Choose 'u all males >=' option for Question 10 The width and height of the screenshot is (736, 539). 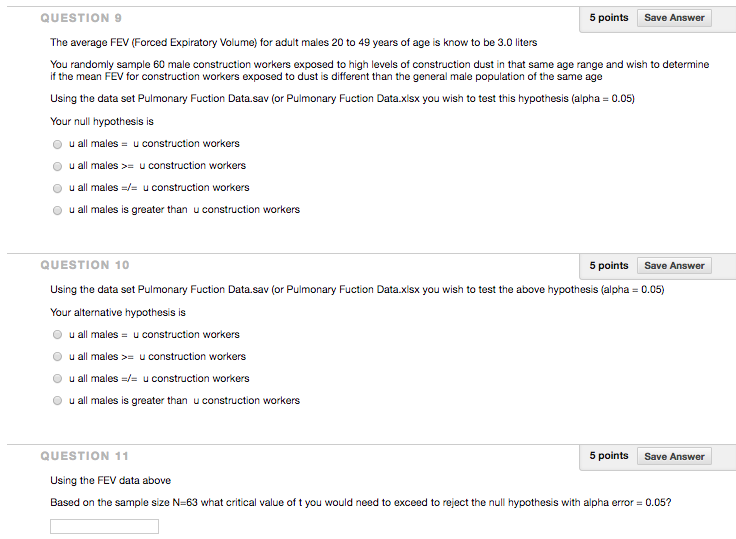pos(58,357)
